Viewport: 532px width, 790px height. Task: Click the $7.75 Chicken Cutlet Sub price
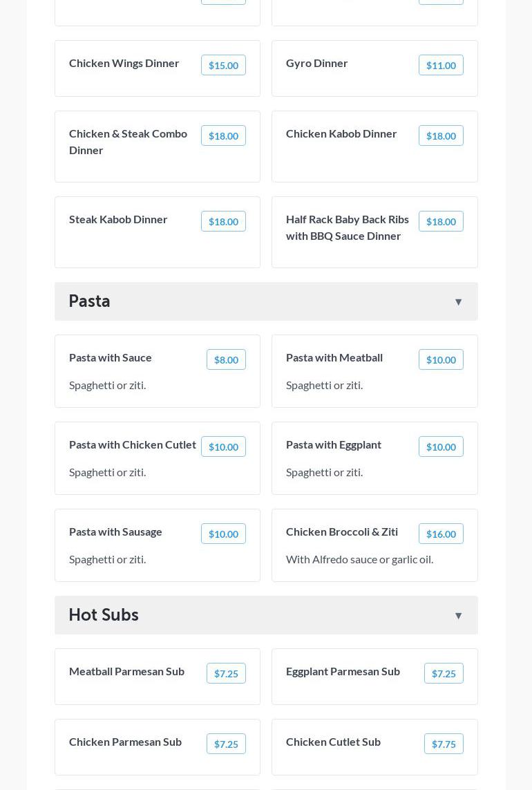[444, 744]
